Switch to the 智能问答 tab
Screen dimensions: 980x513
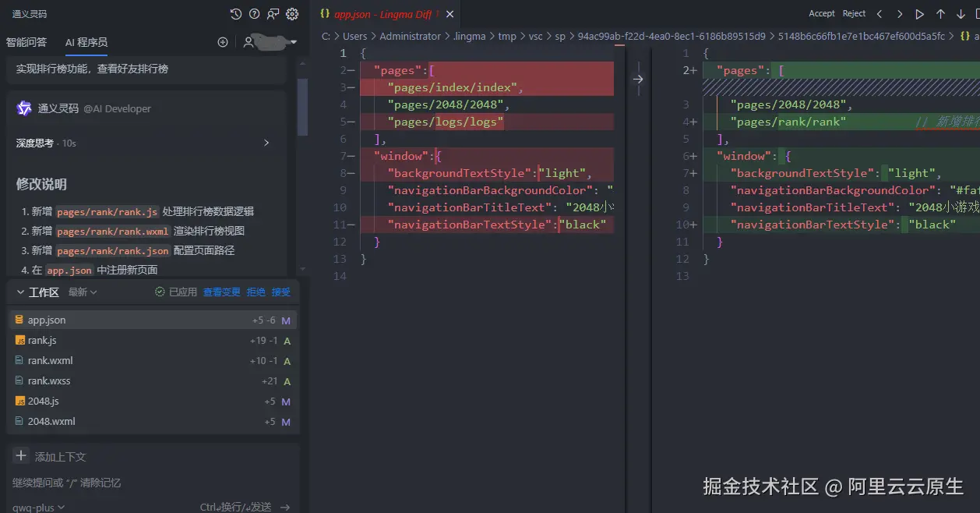tap(26, 42)
